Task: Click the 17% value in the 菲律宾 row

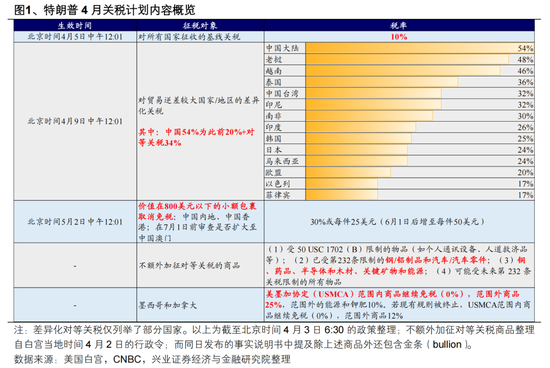Action: (x=525, y=195)
